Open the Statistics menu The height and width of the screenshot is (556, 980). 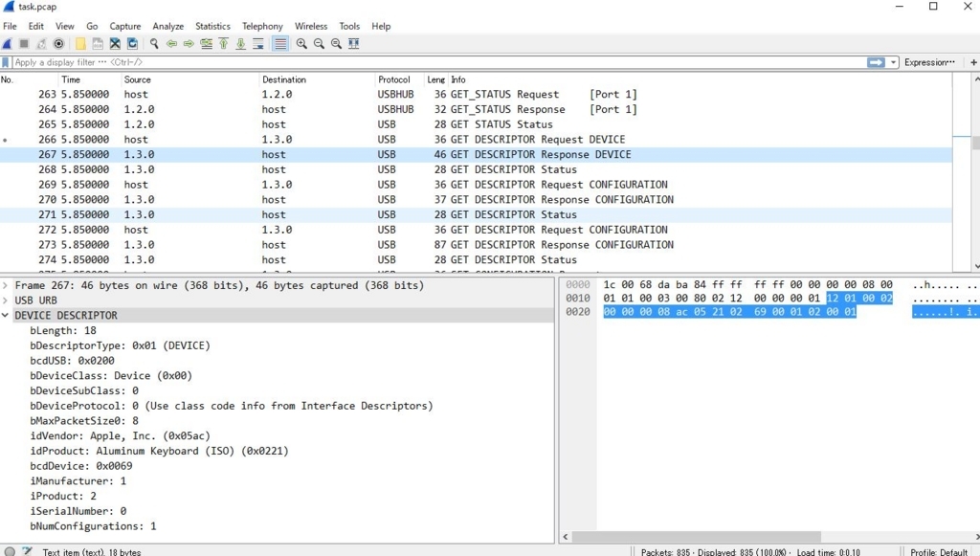click(212, 26)
